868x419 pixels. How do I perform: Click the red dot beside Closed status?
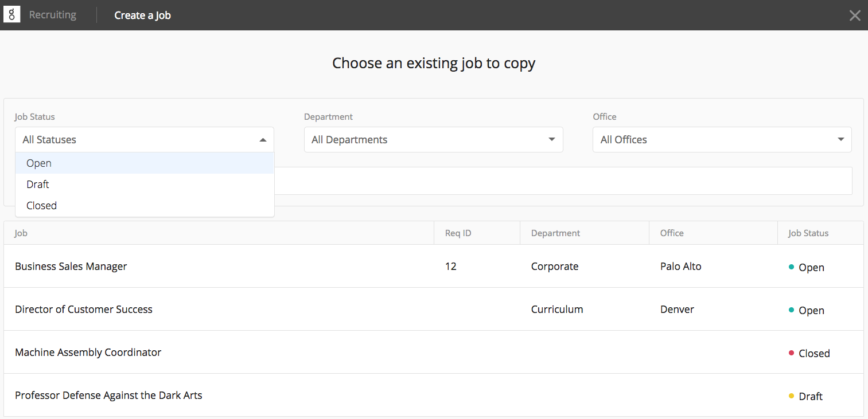pos(792,353)
